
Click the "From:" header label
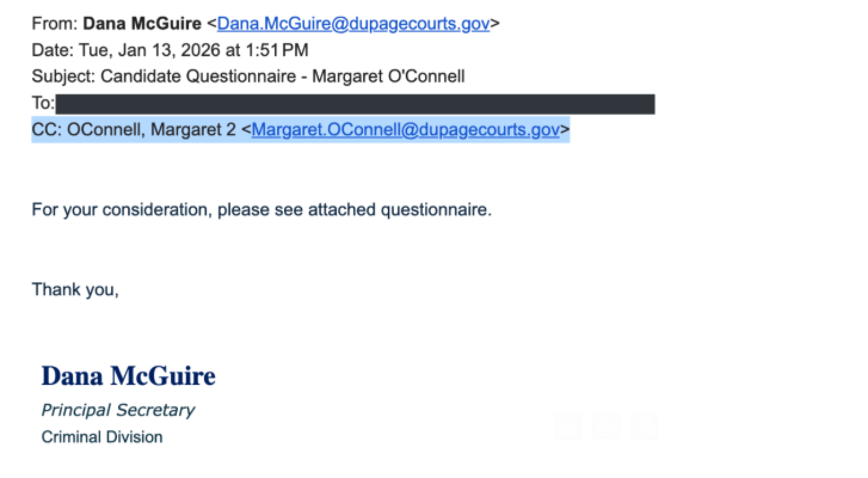point(55,24)
